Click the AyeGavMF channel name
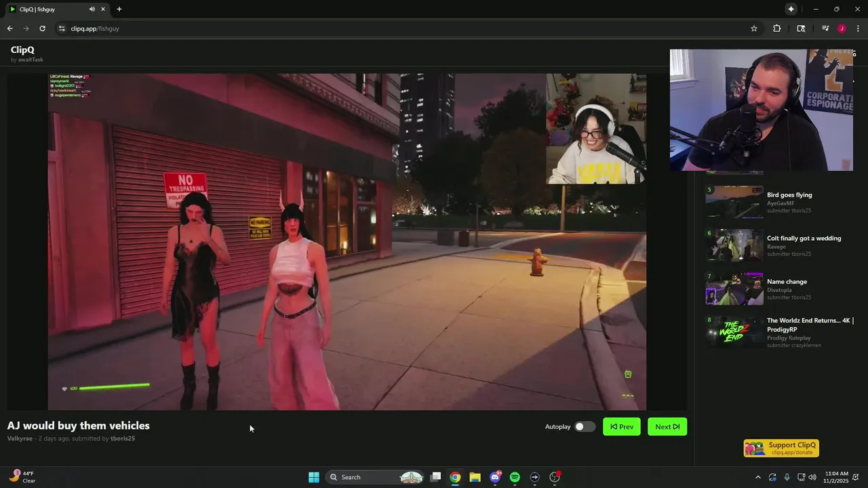868x488 pixels. pyautogui.click(x=781, y=203)
